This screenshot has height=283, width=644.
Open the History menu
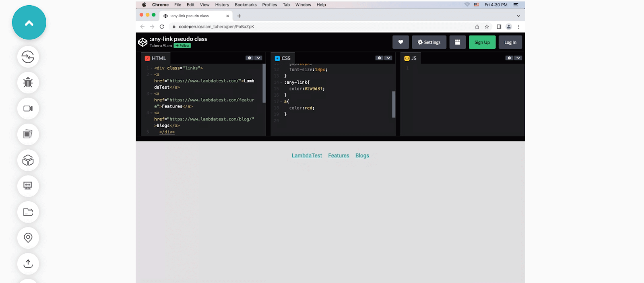click(222, 5)
